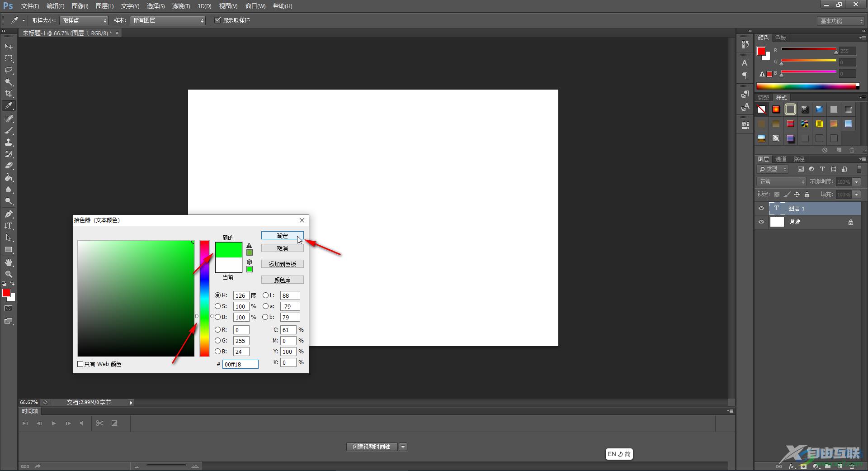Open the blend mode 正常 dropdown
This screenshot has width=868, height=471.
click(782, 181)
